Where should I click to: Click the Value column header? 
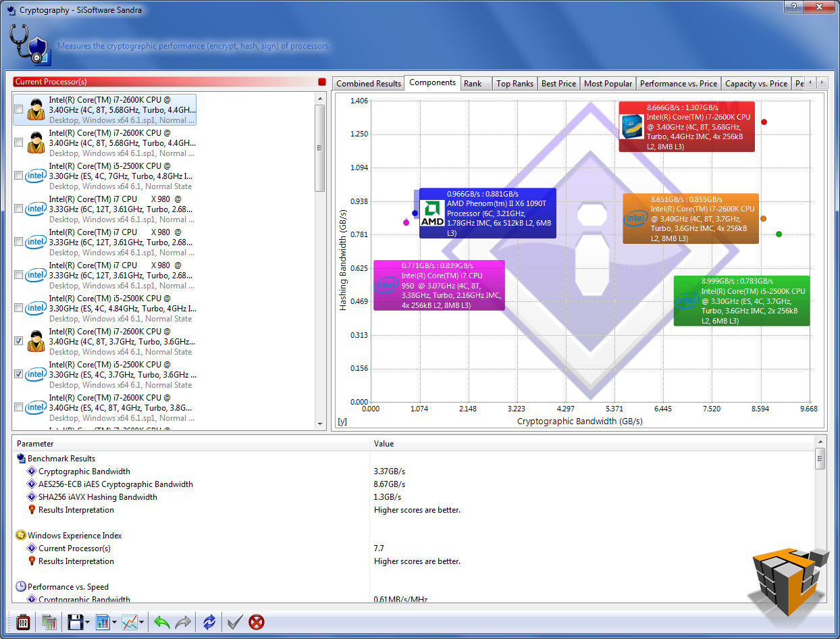[x=593, y=444]
